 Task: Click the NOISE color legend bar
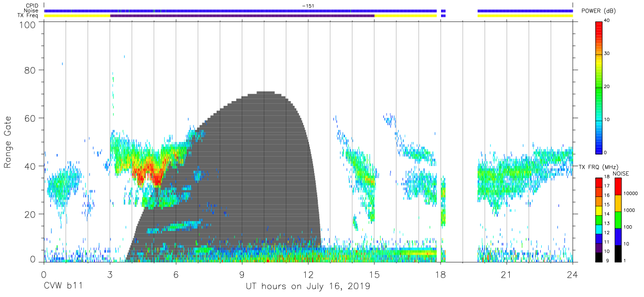click(617, 219)
